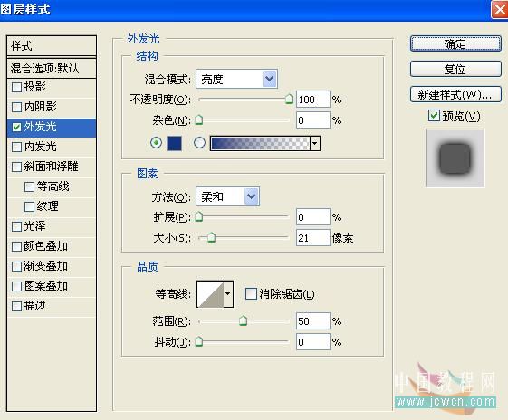Tick the 投影 drop shadow checkbox

pyautogui.click(x=16, y=88)
